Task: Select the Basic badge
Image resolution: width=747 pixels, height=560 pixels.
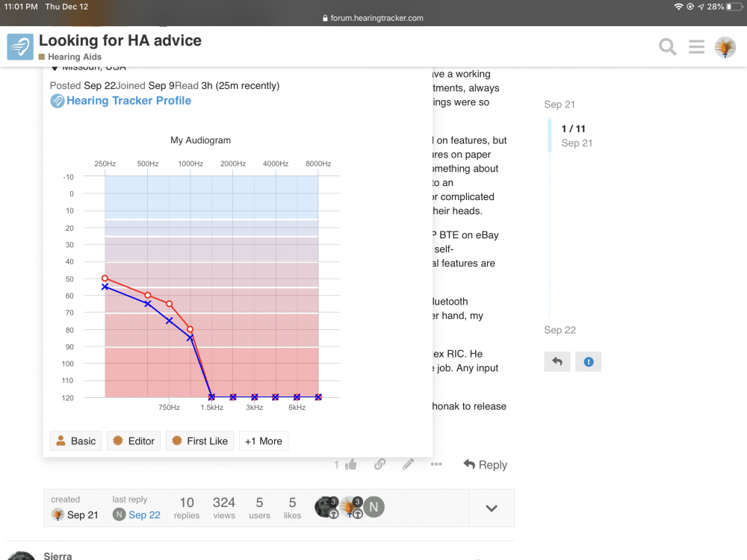Action: [x=75, y=441]
